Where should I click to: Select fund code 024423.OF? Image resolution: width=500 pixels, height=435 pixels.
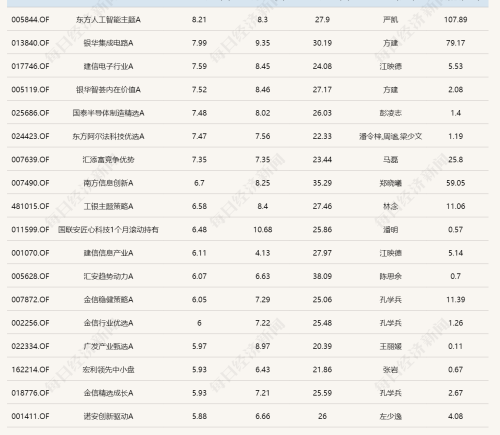(30, 136)
